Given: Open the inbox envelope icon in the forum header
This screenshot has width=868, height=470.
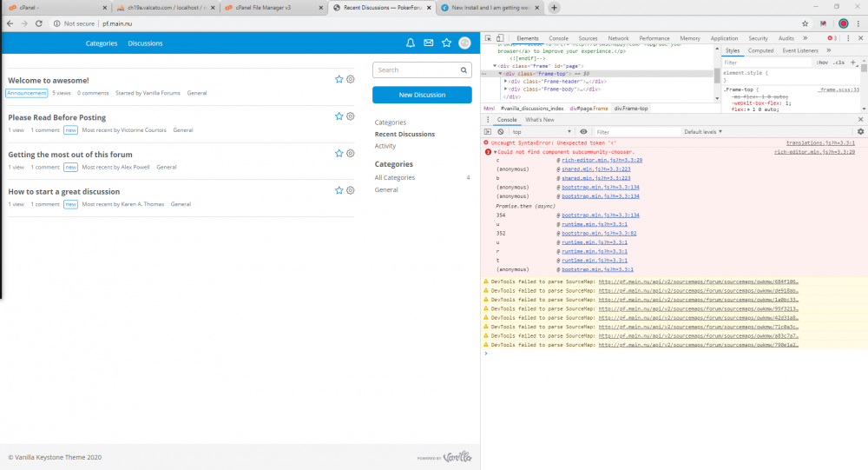Looking at the screenshot, I should pyautogui.click(x=429, y=43).
